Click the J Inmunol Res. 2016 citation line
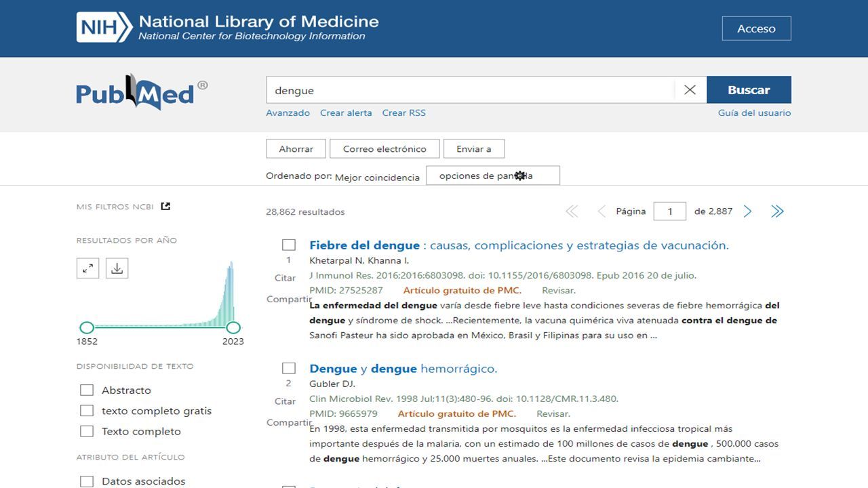The height and width of the screenshot is (488, 868). tap(502, 276)
